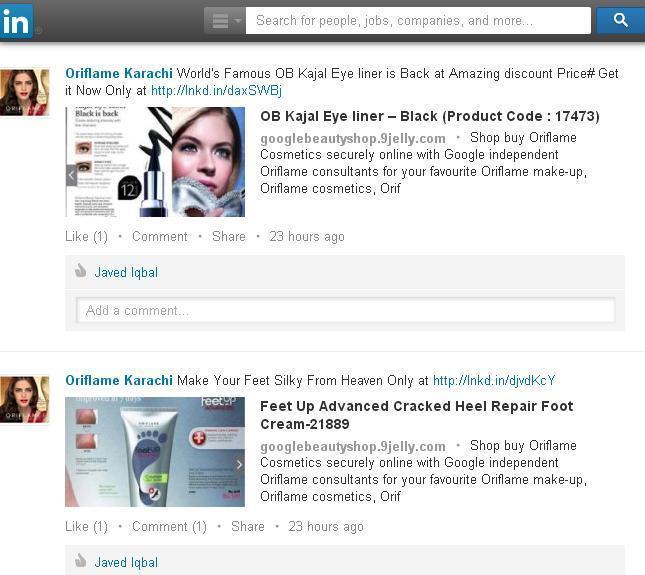Follow the lnkd.in/djvdKcY link
Viewport: 645px width, 575px height.
click(494, 380)
